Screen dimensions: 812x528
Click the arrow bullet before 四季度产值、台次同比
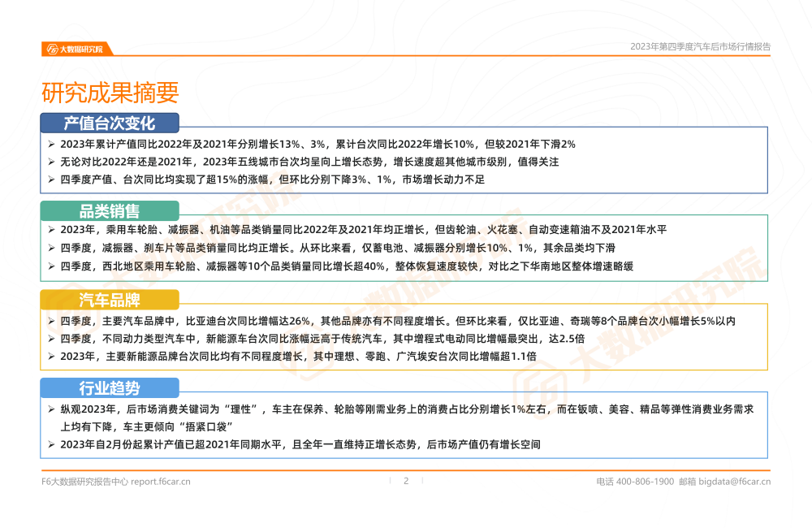coord(52,180)
